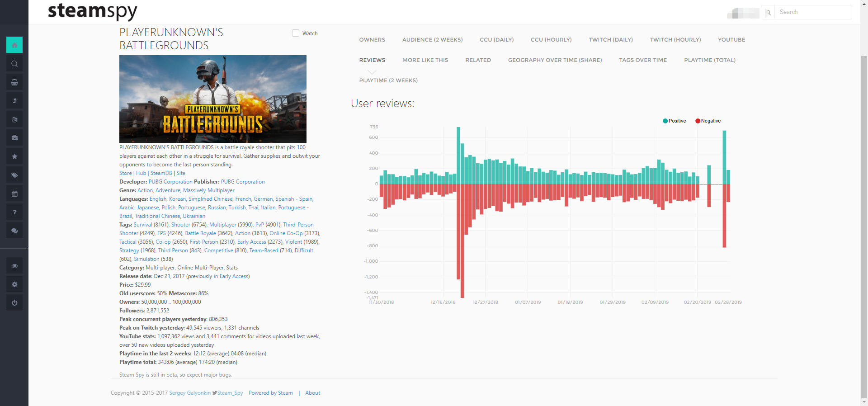Click the 12/16/2018 date label on chart
Image resolution: width=868 pixels, height=406 pixels.
pos(443,302)
